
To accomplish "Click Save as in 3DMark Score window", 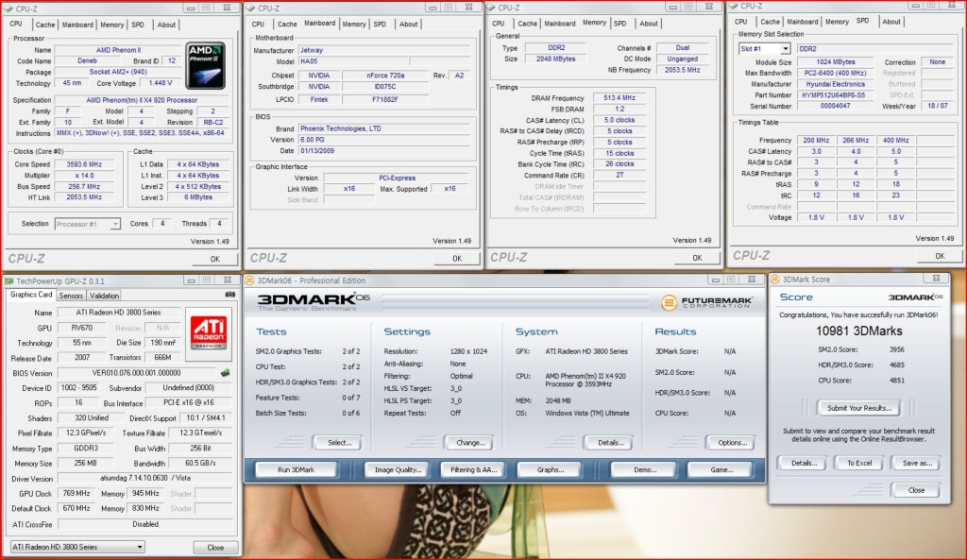I will [917, 463].
